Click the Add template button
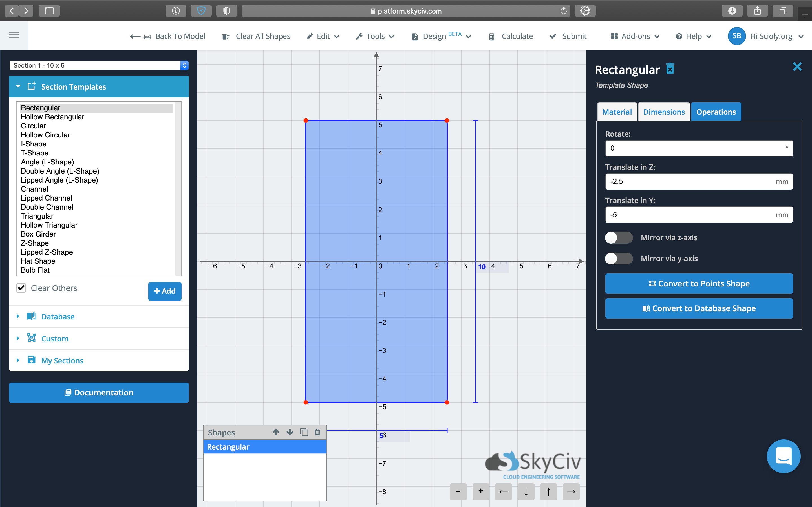 [165, 291]
